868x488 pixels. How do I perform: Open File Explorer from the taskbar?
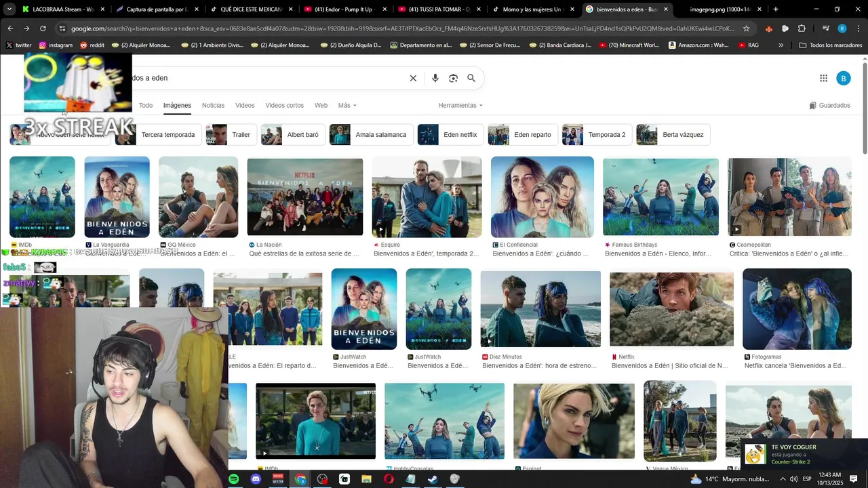366,479
